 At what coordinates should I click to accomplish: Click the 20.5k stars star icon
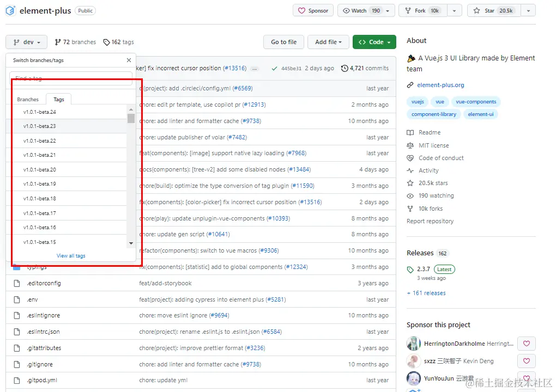[410, 183]
